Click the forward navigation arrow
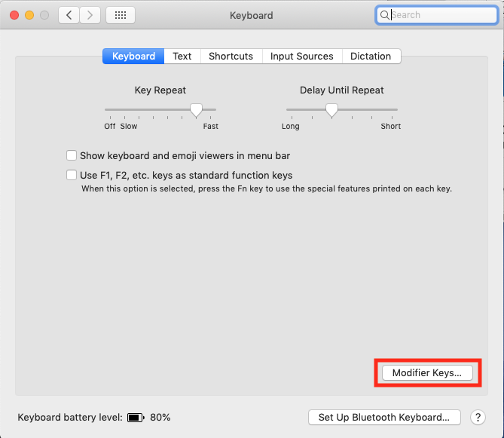 coord(90,15)
